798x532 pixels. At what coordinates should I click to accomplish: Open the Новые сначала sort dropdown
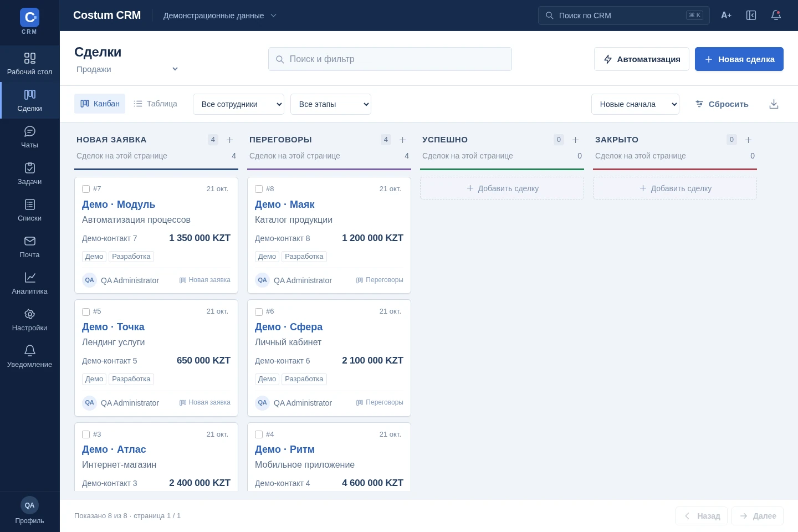(x=635, y=104)
